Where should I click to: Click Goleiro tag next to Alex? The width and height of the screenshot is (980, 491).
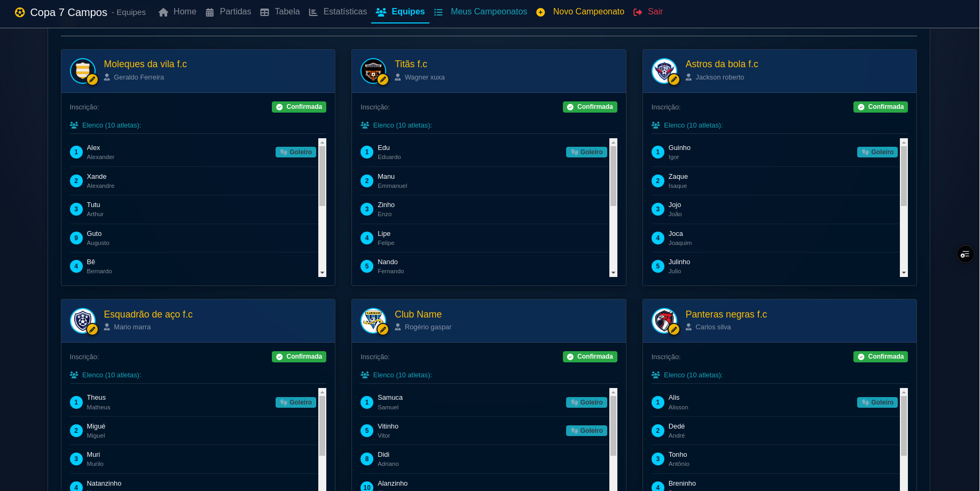click(x=296, y=152)
